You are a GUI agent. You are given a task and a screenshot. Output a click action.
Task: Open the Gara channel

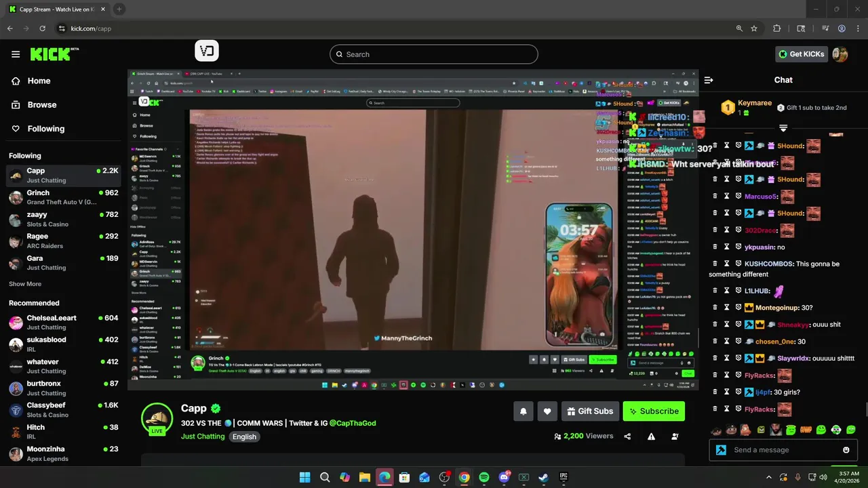point(63,262)
